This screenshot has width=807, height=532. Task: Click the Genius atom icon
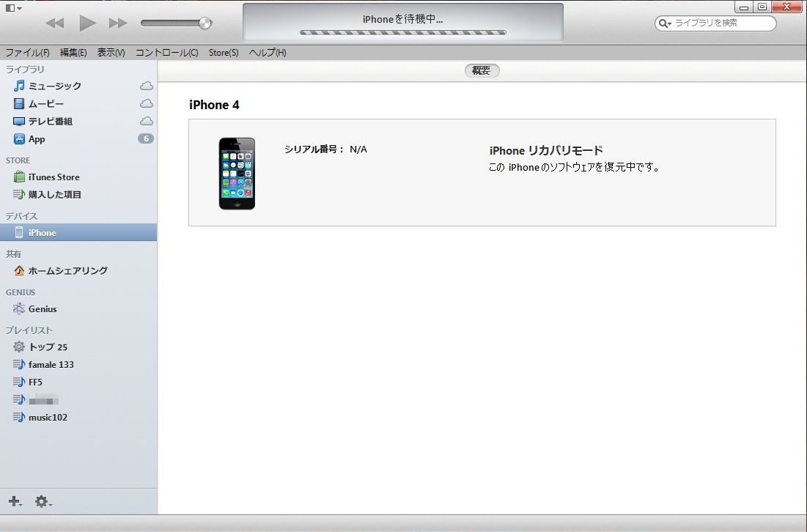pos(19,309)
